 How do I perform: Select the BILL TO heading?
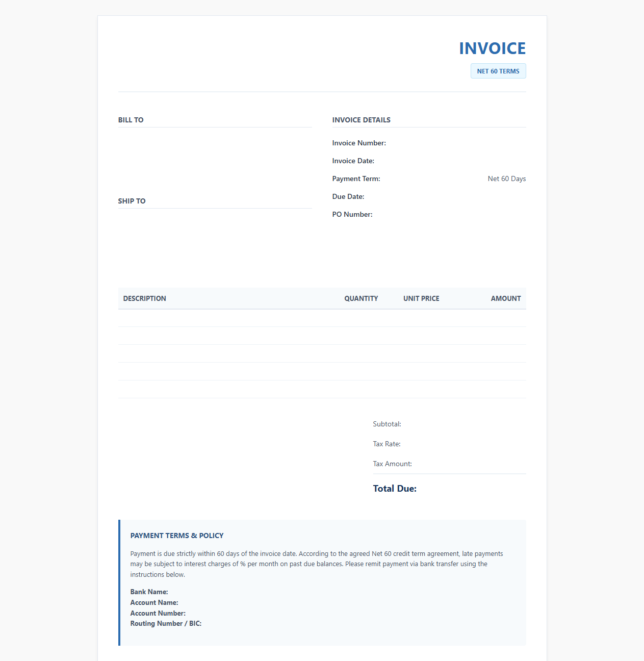pos(131,120)
